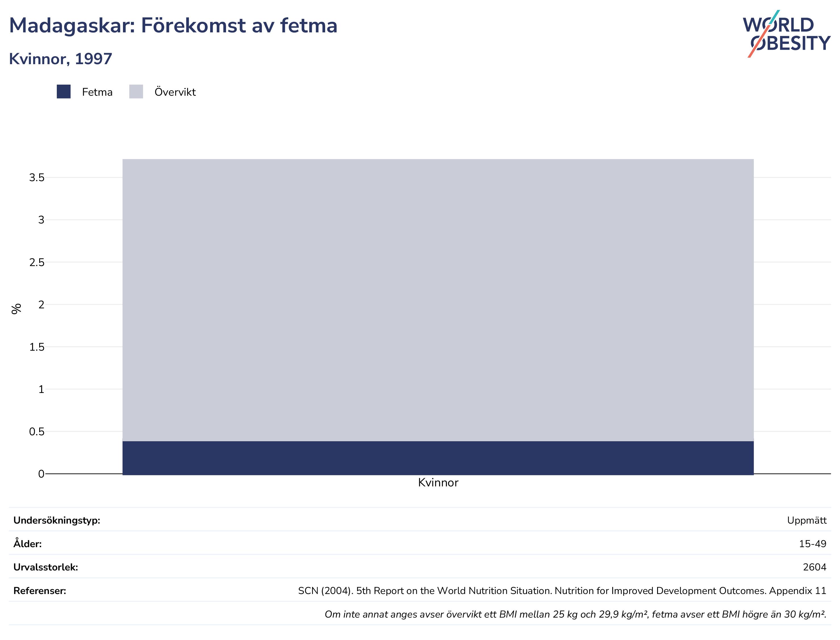
Task: Click the Undersökningstyp row label
Action: click(57, 520)
